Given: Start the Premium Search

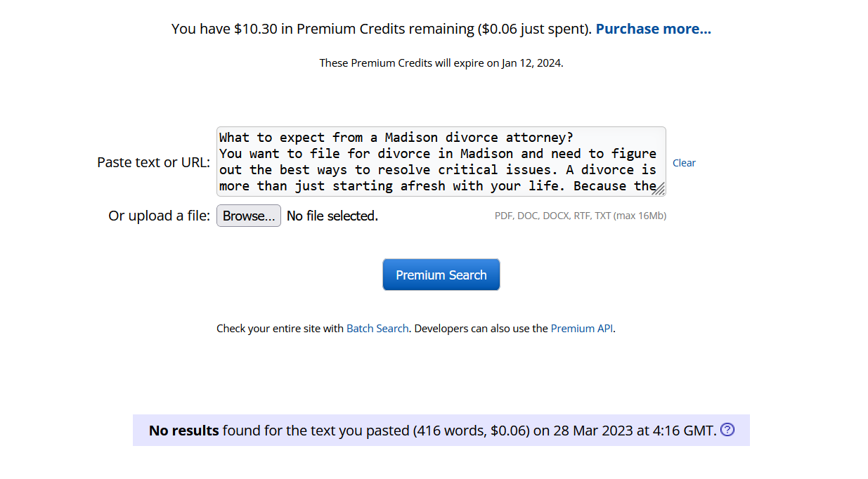Looking at the screenshot, I should click(x=441, y=275).
